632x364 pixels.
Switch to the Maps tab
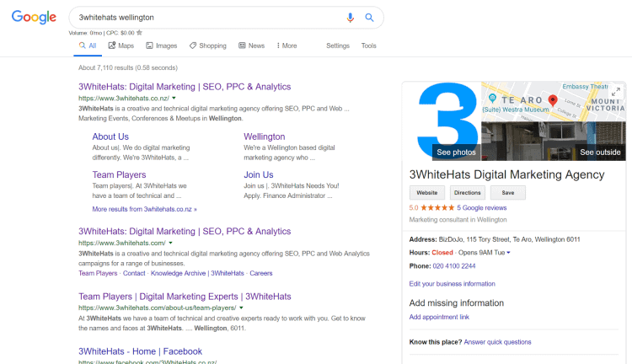(x=121, y=45)
